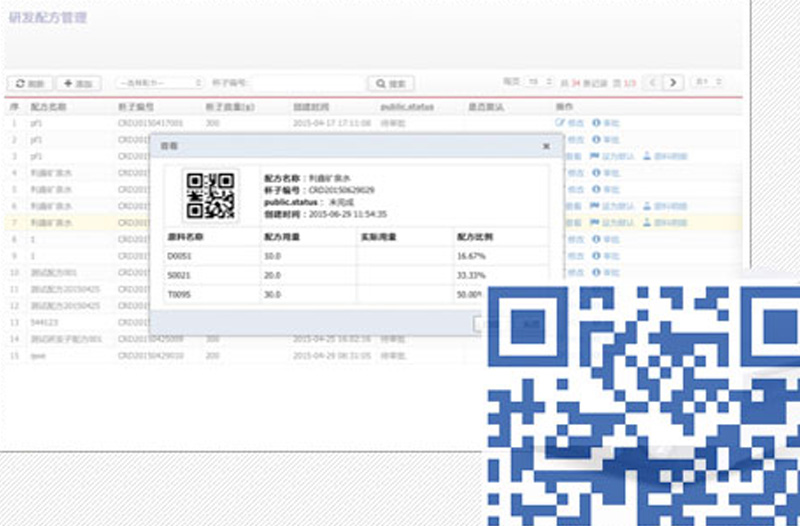Click the info approve icon in row 1
800x526 pixels.
596,122
